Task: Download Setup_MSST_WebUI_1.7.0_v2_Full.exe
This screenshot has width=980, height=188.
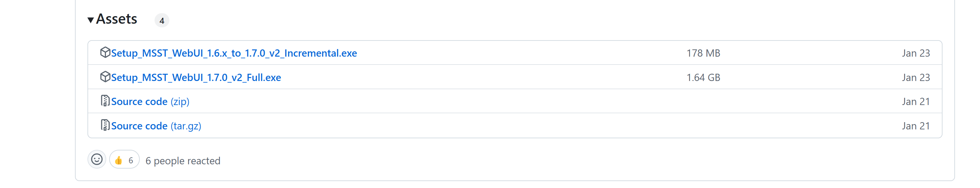Action: click(x=196, y=78)
